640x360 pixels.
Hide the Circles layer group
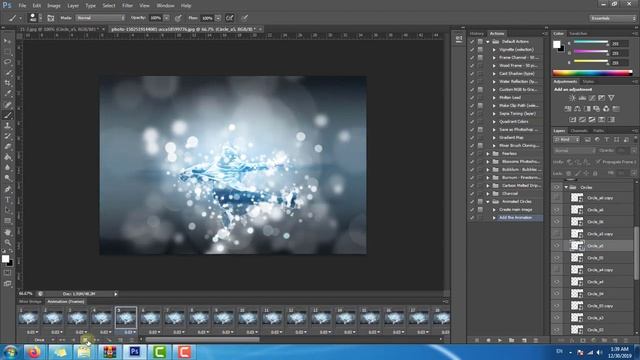point(557,187)
